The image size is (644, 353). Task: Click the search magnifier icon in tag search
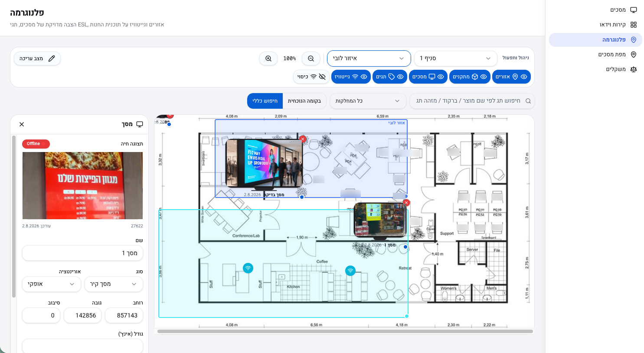click(x=528, y=101)
